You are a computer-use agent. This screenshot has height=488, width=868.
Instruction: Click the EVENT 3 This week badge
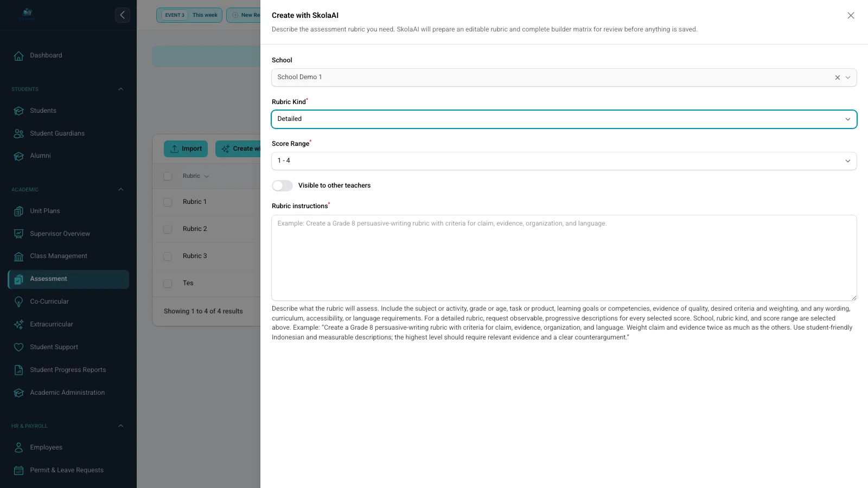(x=189, y=15)
